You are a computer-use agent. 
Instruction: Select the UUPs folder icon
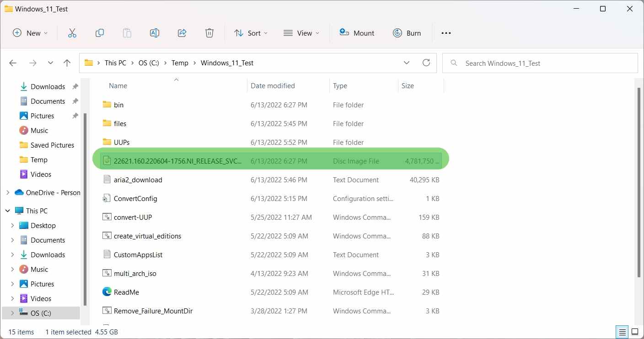tap(107, 142)
